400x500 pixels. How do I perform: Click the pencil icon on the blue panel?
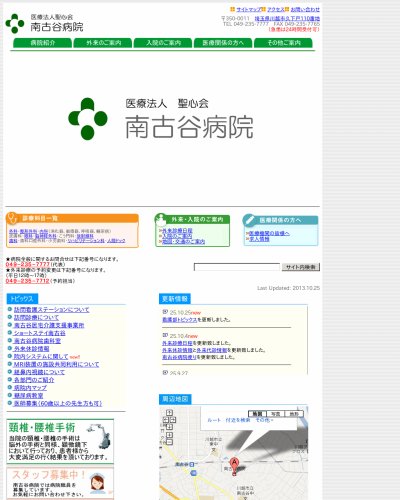[249, 220]
